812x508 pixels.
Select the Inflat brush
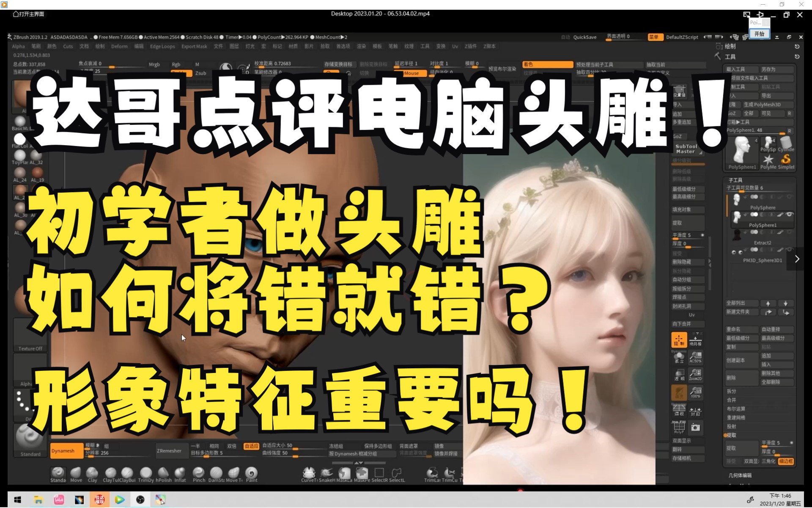point(180,474)
